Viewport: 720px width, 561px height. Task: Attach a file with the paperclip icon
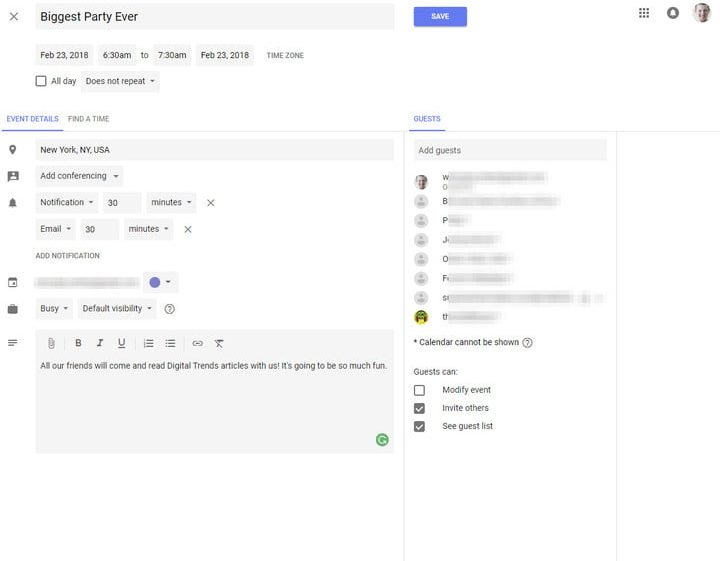pos(51,343)
